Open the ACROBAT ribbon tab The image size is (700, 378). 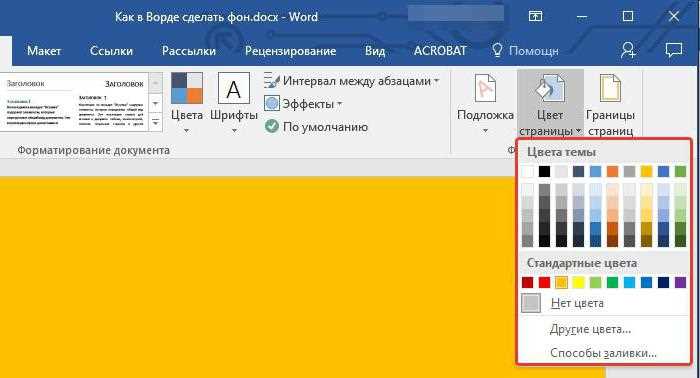tap(440, 51)
